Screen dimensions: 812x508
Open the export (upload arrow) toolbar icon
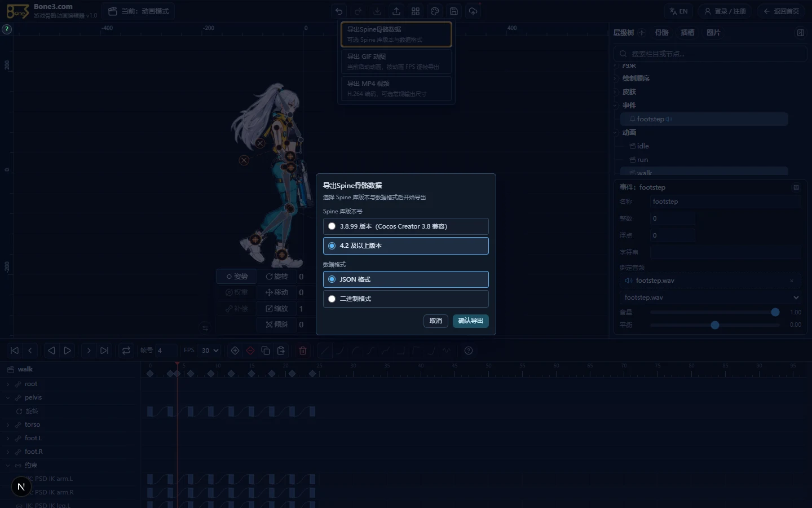coord(396,11)
